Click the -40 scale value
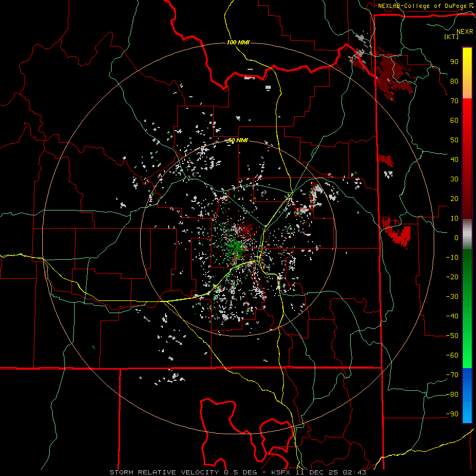 [x=452, y=316]
